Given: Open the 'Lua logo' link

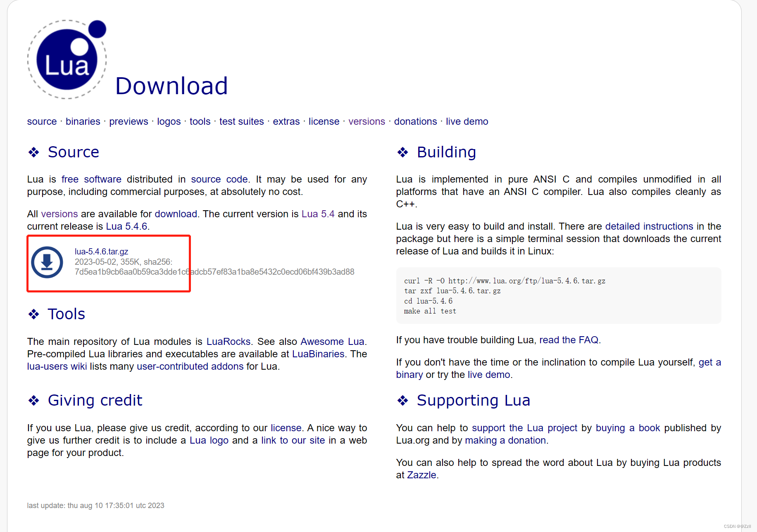Looking at the screenshot, I should point(209,440).
